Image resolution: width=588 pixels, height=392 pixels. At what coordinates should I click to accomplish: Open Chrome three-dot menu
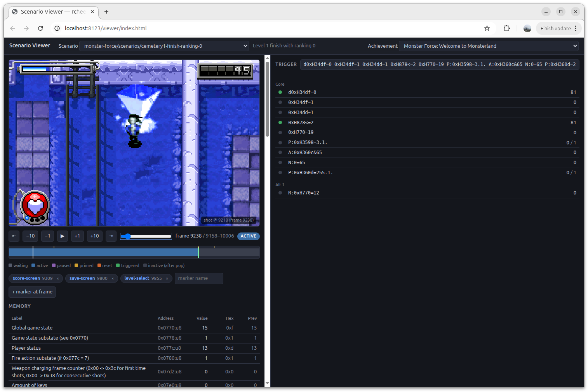coord(576,28)
